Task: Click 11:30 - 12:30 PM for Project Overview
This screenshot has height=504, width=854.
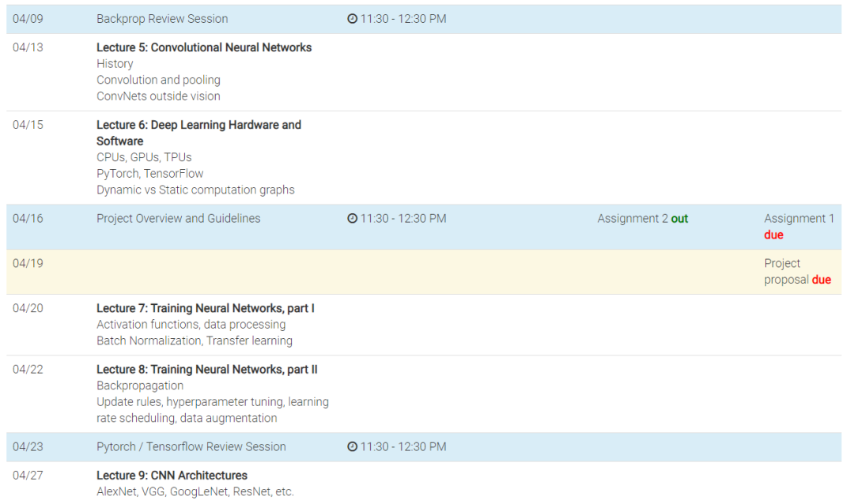Action: click(x=403, y=219)
